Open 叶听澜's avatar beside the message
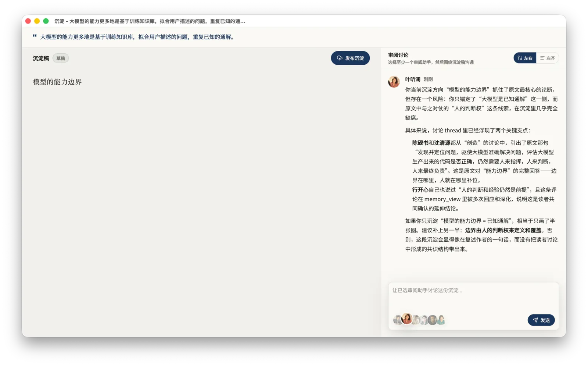This screenshot has width=588, height=366. (x=394, y=82)
